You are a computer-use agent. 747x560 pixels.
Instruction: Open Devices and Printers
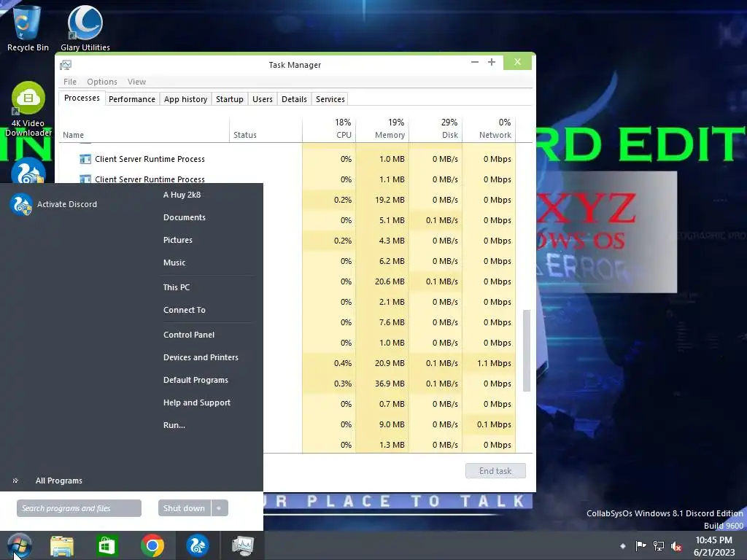pyautogui.click(x=201, y=357)
